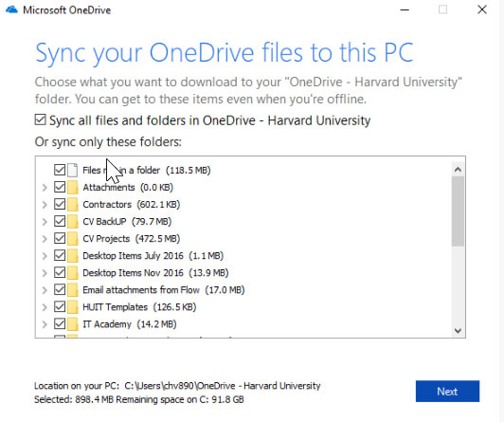Click the CV Projects folder icon
Viewport: 504px width, 422px height.
click(73, 238)
